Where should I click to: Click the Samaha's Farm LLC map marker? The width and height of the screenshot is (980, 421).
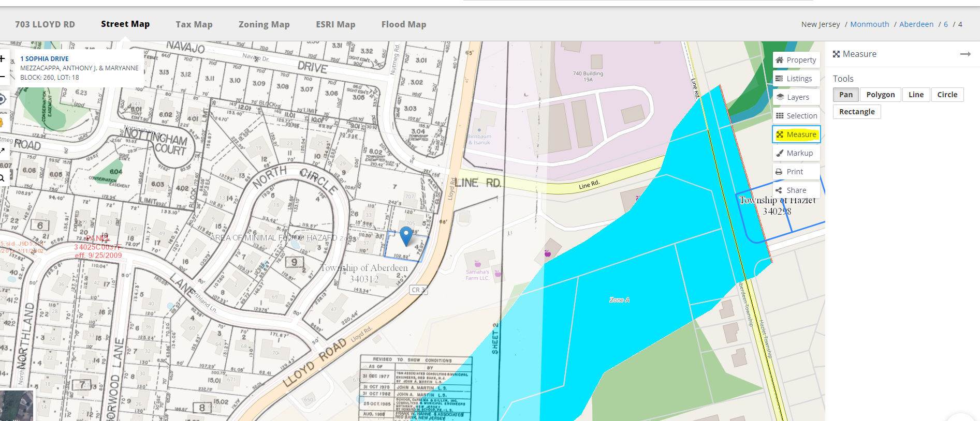click(x=477, y=264)
